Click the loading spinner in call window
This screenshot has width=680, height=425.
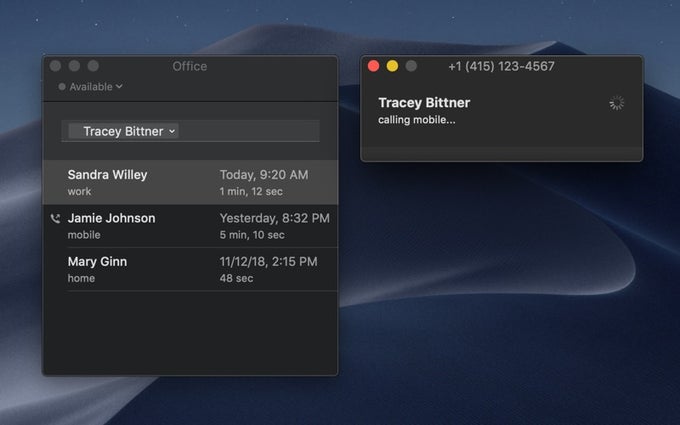[617, 103]
